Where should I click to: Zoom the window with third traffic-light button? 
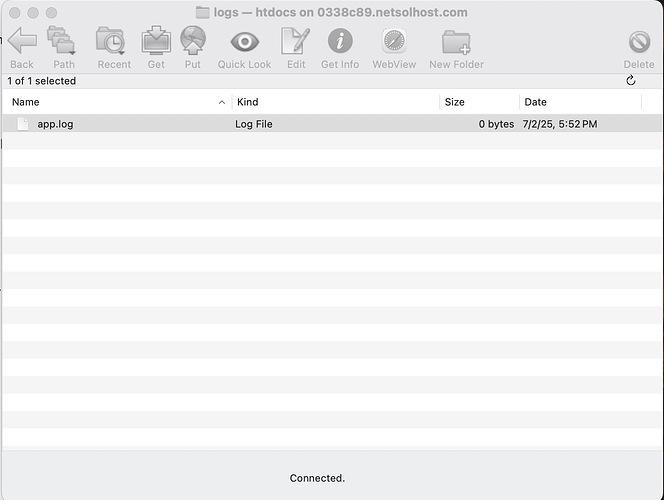pyautogui.click(x=51, y=13)
